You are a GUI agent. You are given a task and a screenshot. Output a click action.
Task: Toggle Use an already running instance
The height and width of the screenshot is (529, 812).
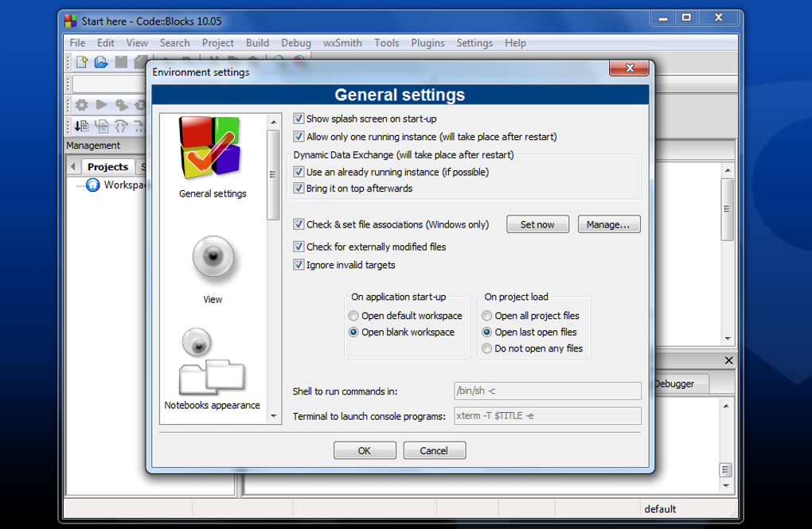point(299,172)
